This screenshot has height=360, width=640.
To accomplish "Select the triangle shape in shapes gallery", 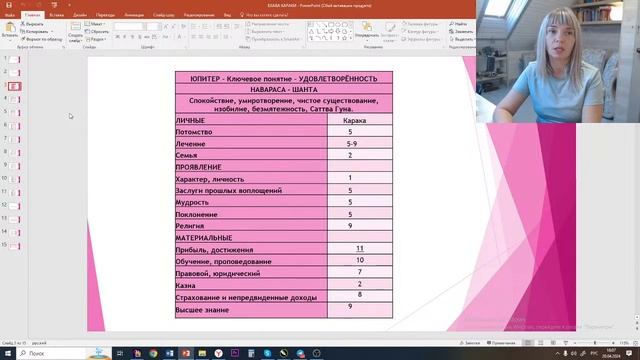I will pyautogui.click(x=311, y=31).
